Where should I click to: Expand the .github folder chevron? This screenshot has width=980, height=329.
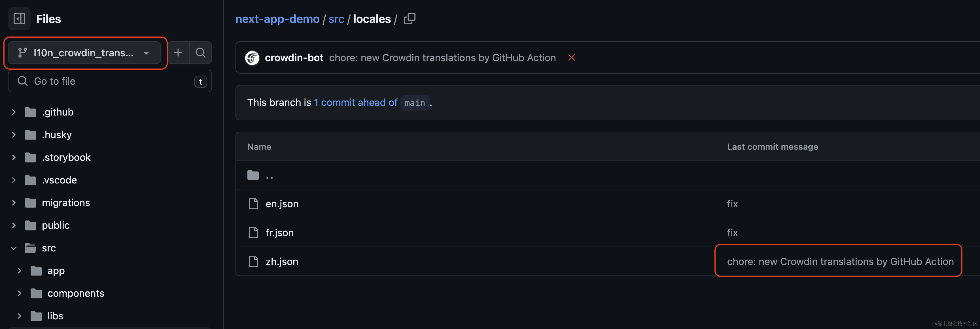pos(14,112)
